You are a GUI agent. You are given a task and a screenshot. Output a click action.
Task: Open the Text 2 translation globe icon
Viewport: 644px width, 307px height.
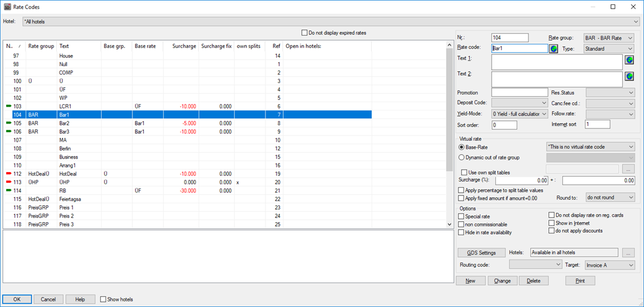tap(629, 77)
